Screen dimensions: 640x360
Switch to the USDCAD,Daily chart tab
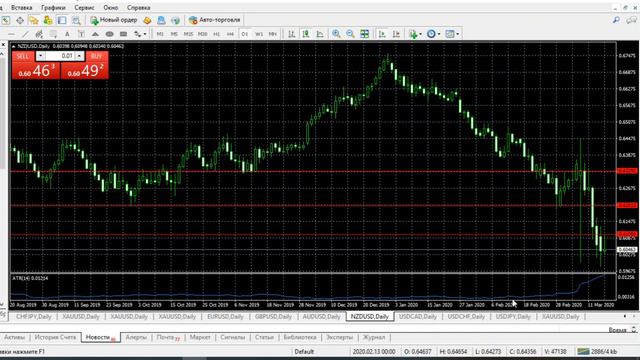click(418, 316)
